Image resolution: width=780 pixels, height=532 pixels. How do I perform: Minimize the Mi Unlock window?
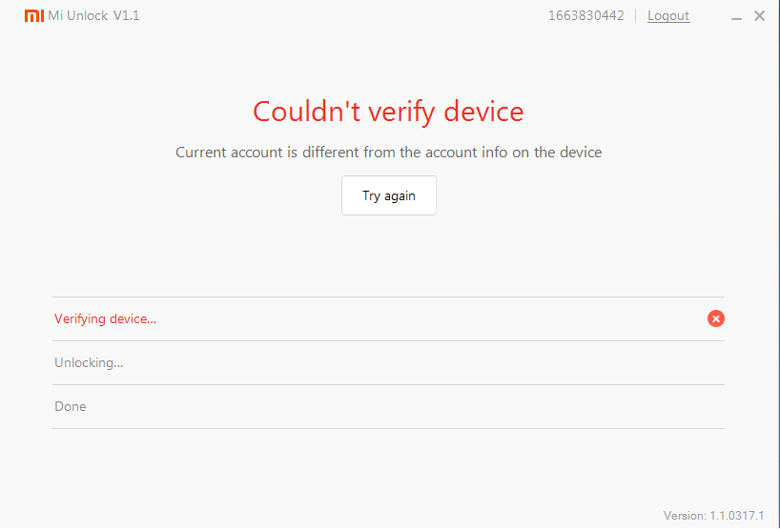[737, 16]
